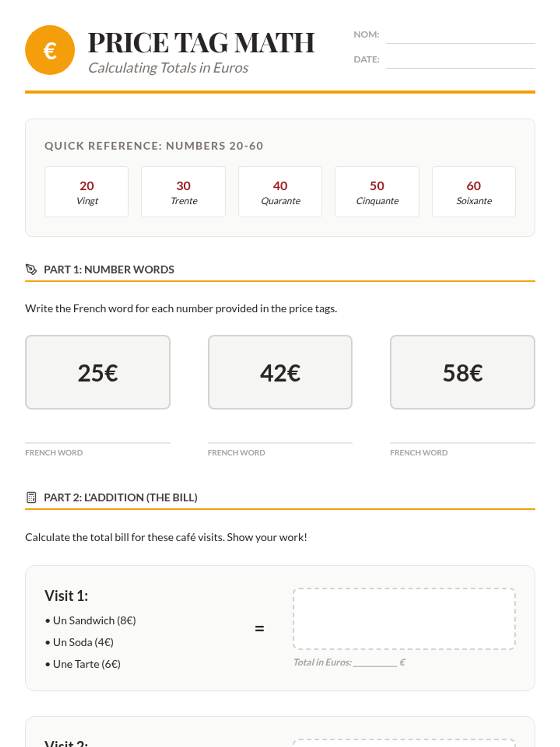Click the DATE entry line
560x747 pixels.
tap(460, 61)
